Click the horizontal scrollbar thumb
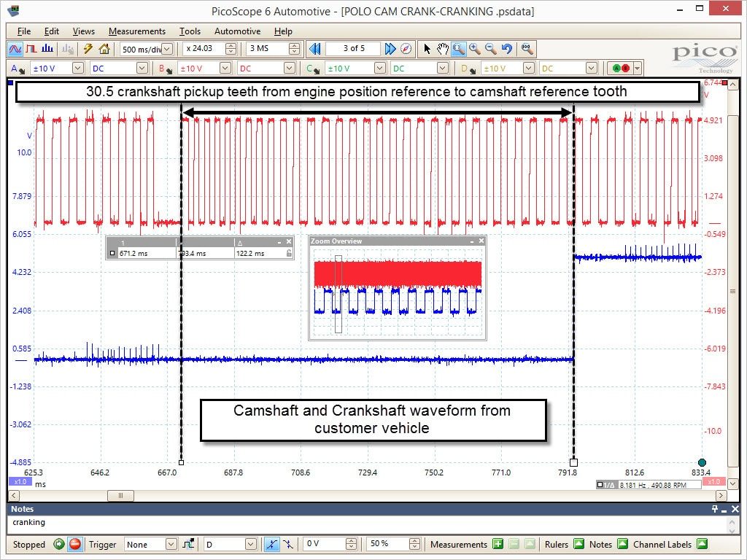Screen dimensions: 747x560 pyautogui.click(x=120, y=495)
